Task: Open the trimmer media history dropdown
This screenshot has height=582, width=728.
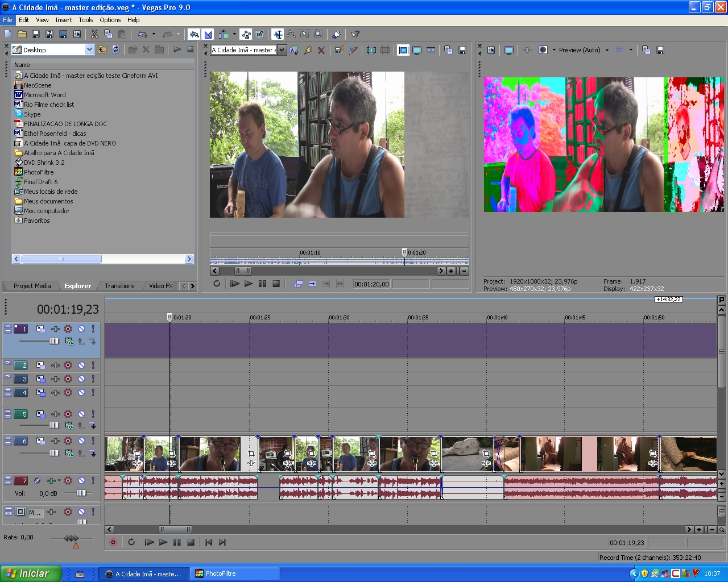Action: click(282, 50)
